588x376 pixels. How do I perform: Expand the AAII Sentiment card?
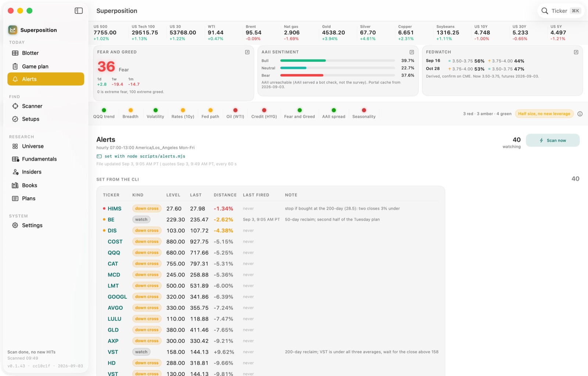tap(412, 52)
